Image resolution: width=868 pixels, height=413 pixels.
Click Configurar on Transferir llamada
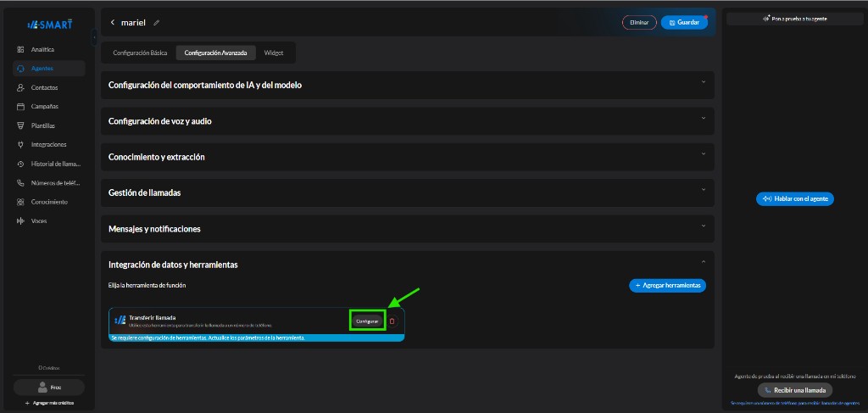[367, 321]
